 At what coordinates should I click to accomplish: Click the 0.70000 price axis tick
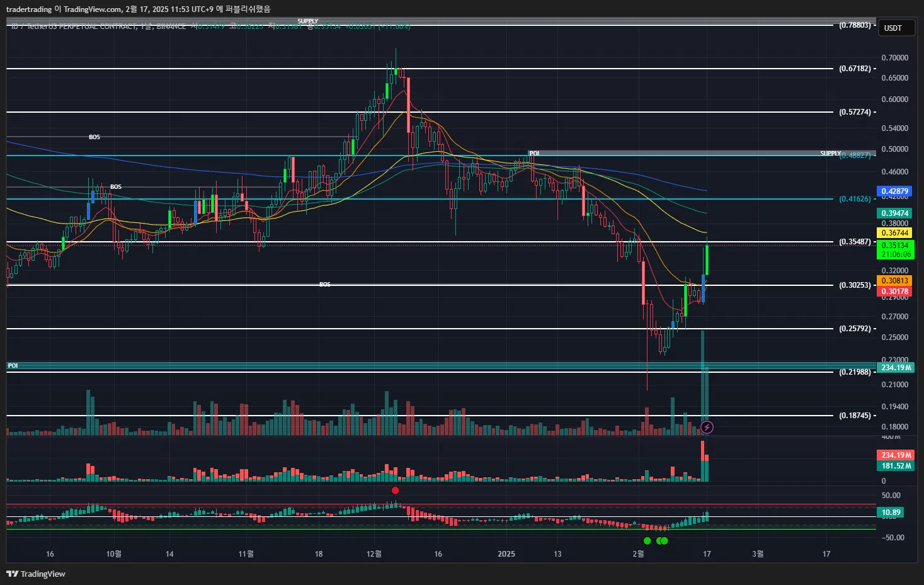point(894,58)
